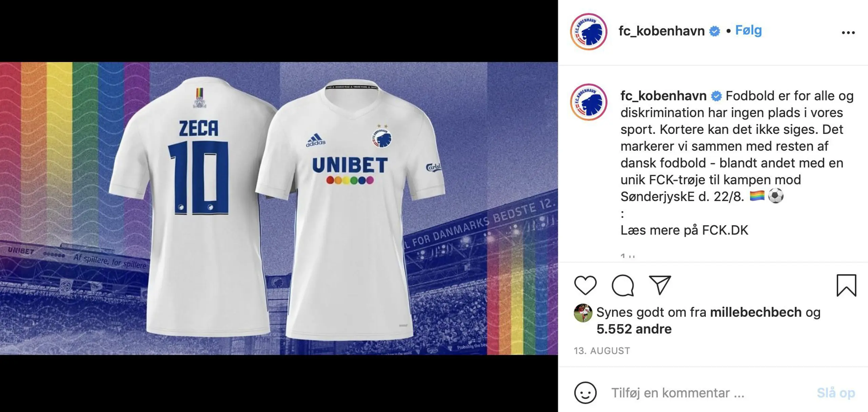Screen dimensions: 868x412
Task: Click the 13. AUGUST post date
Action: point(602,351)
